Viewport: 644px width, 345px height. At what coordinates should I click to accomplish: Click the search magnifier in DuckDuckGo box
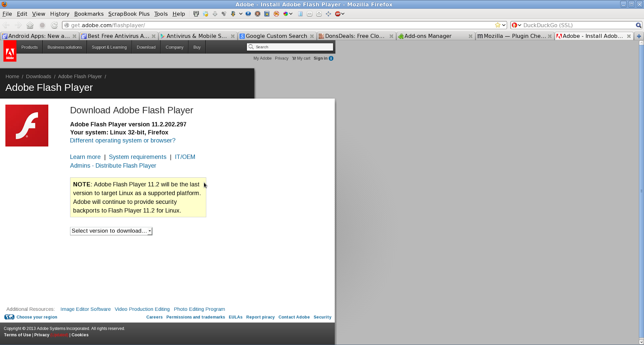click(638, 25)
